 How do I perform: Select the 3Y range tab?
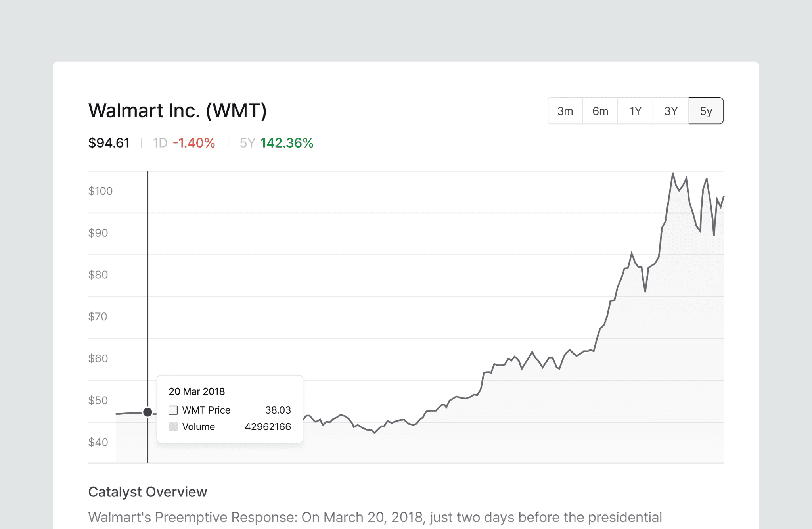pos(671,111)
